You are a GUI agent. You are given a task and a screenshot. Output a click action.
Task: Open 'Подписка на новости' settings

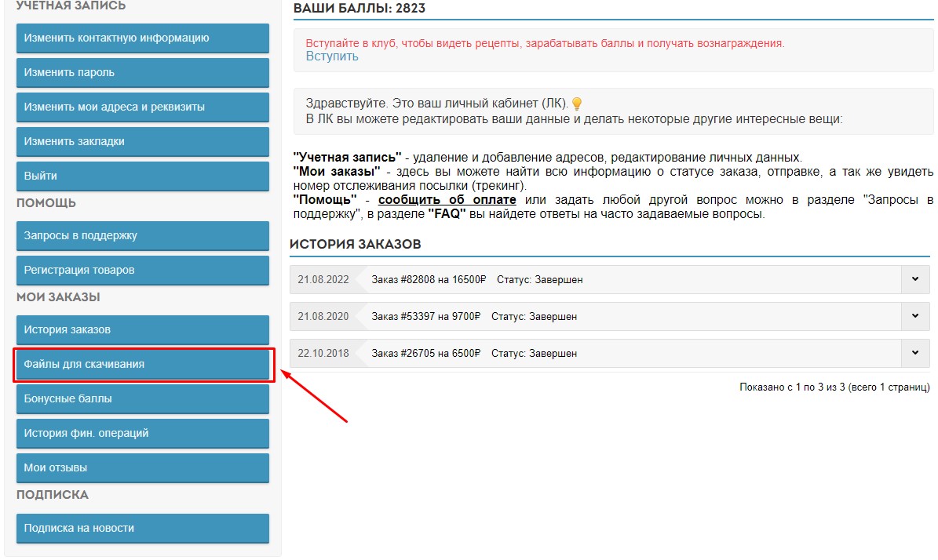pyautogui.click(x=143, y=528)
